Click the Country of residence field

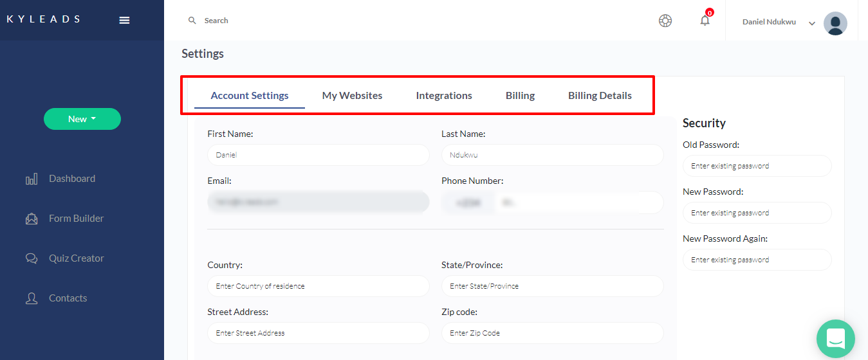coord(318,286)
